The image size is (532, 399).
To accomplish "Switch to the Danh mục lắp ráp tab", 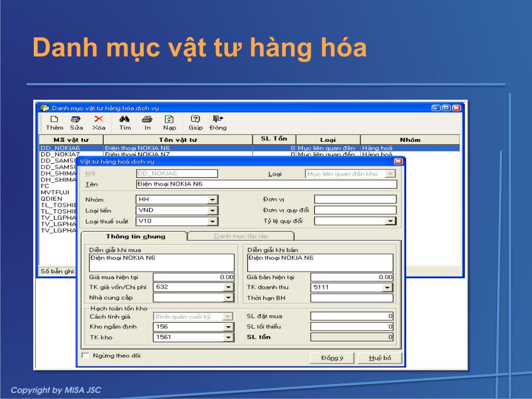I will [x=241, y=236].
